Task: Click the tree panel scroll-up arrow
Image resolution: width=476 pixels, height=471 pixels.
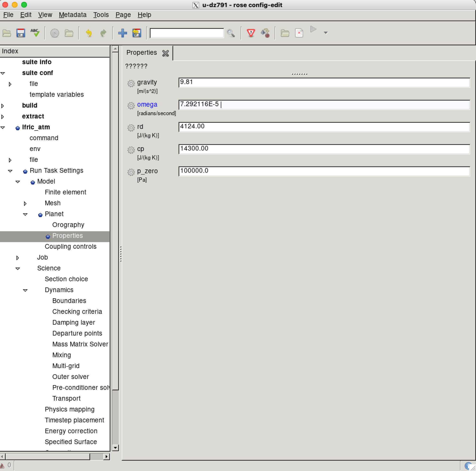Action: click(x=115, y=49)
